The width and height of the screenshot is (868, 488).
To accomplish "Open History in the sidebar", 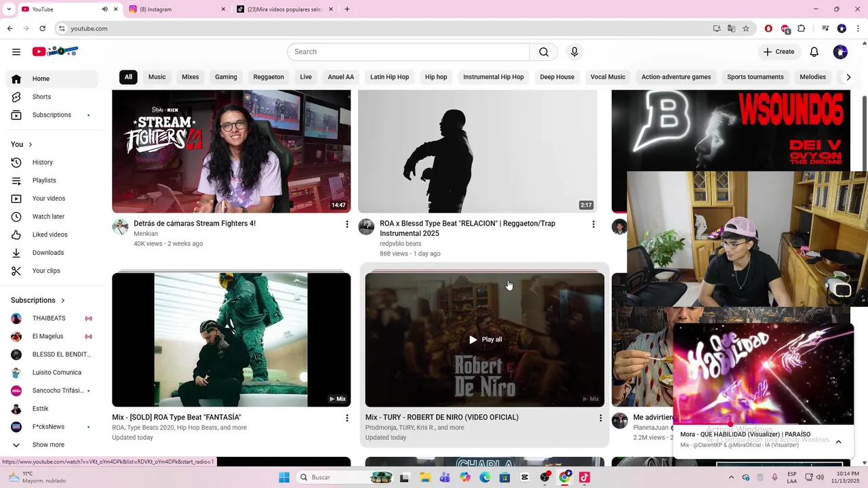I will pos(52,163).
